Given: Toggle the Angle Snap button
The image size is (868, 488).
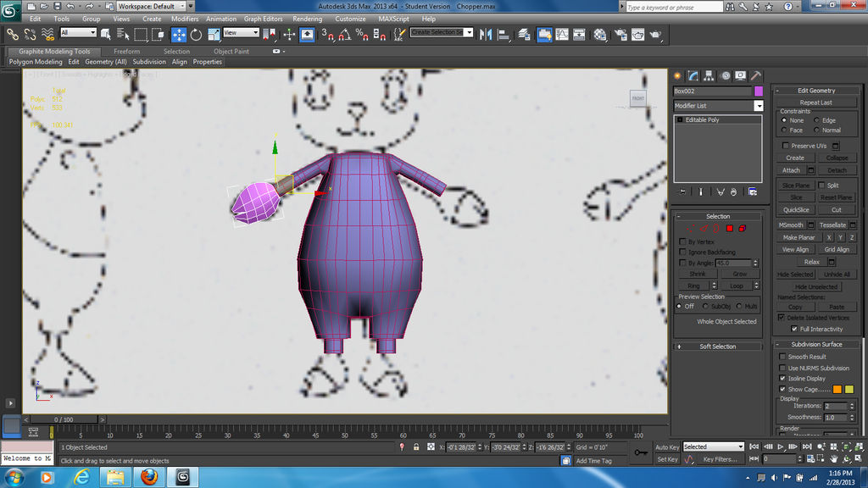Looking at the screenshot, I should click(344, 34).
